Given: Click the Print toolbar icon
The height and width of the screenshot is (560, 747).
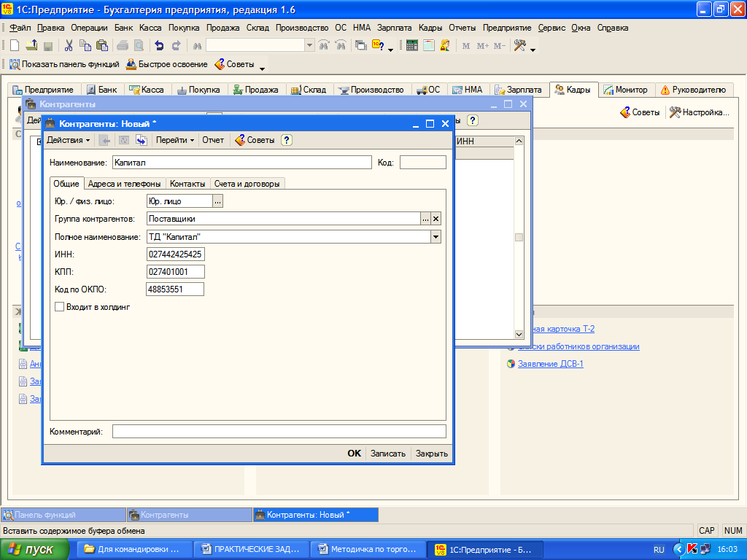Looking at the screenshot, I should pos(123,46).
